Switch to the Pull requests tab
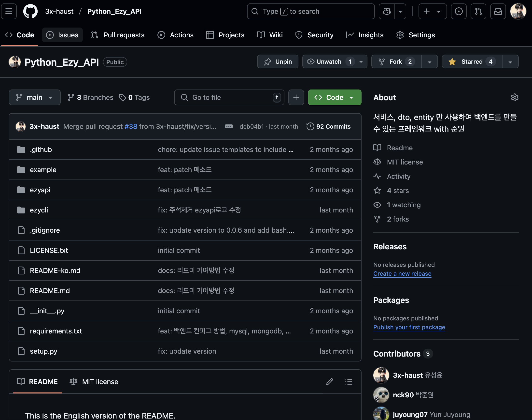This screenshot has width=532, height=420. click(118, 35)
